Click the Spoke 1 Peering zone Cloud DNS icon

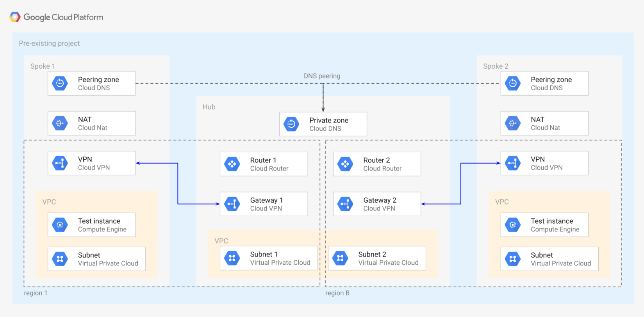[x=60, y=83]
